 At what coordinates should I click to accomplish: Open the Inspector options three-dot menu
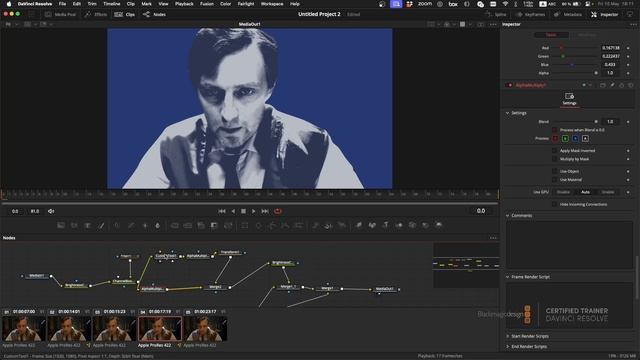tap(633, 24)
